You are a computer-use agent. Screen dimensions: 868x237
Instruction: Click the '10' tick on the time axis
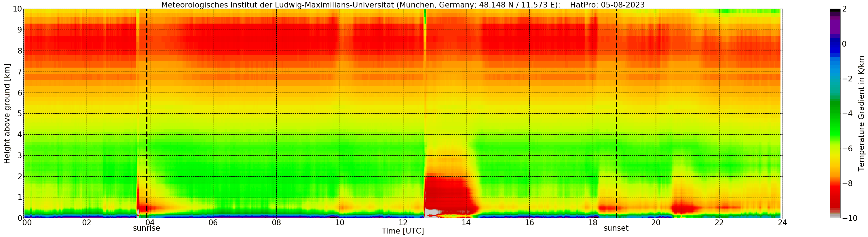340,223
